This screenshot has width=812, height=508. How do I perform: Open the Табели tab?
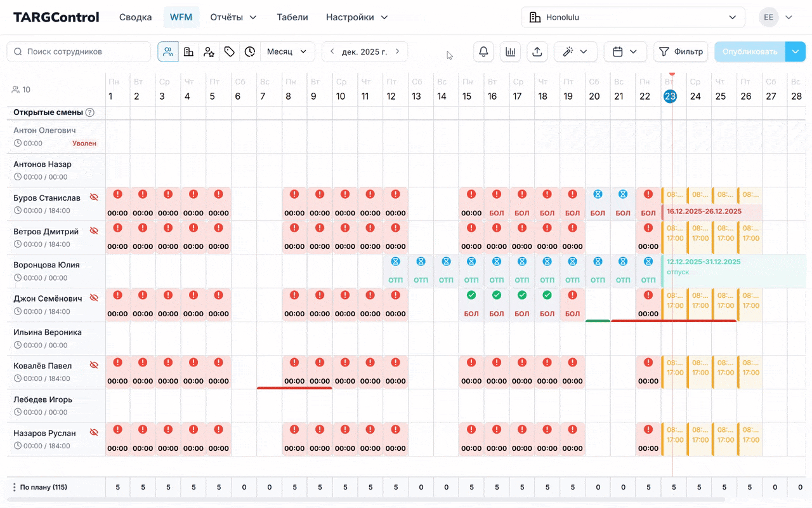coord(292,17)
